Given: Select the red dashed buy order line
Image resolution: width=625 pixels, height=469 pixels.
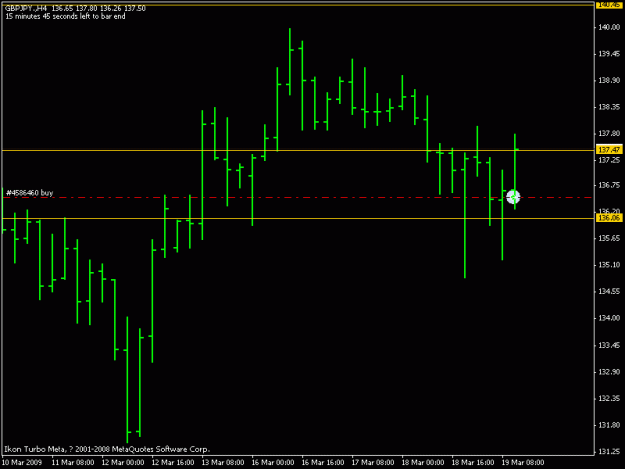Looking at the screenshot, I should click(x=297, y=198).
